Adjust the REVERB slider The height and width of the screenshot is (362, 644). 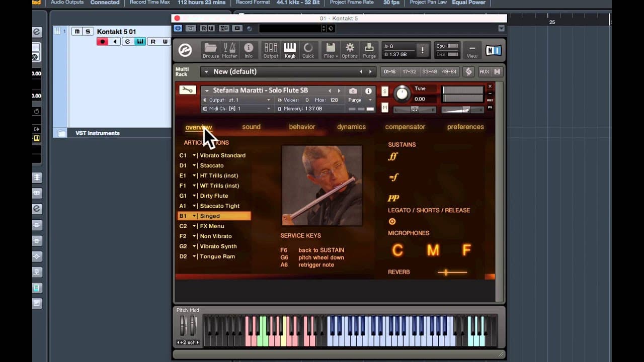point(452,273)
